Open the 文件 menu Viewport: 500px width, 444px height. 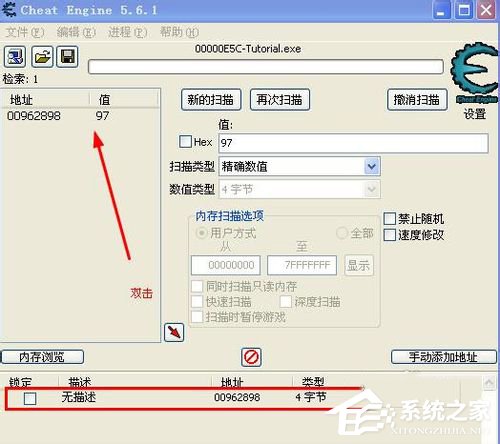25,32
